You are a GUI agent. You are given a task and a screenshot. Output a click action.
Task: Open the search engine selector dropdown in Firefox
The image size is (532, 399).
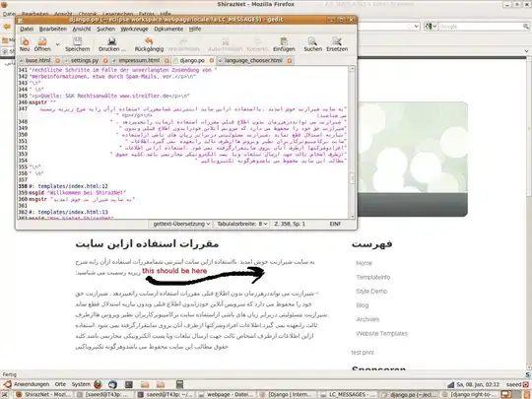click(x=431, y=27)
